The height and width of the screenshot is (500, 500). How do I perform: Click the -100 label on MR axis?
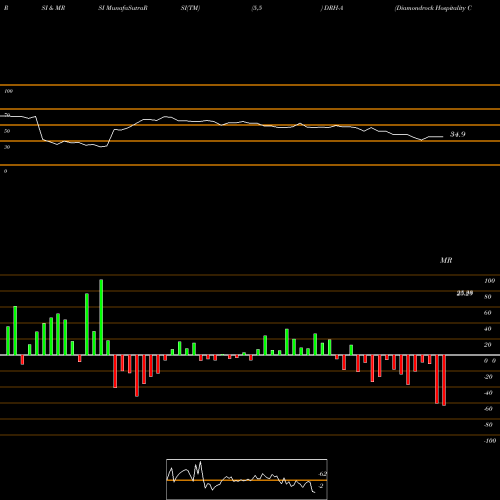(x=490, y=441)
